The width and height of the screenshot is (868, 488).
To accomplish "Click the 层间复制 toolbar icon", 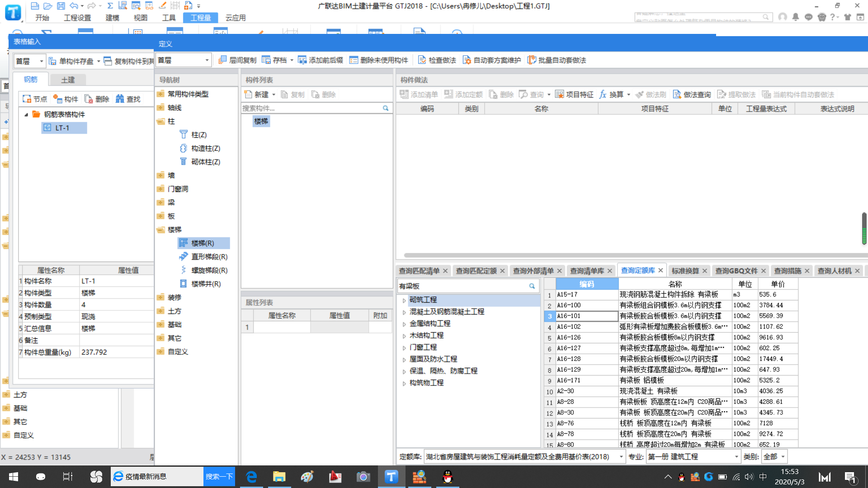I will tap(222, 60).
